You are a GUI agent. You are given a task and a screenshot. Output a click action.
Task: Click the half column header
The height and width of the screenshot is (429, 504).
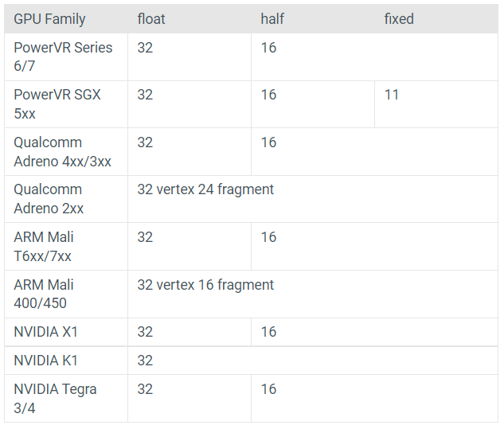tap(272, 19)
